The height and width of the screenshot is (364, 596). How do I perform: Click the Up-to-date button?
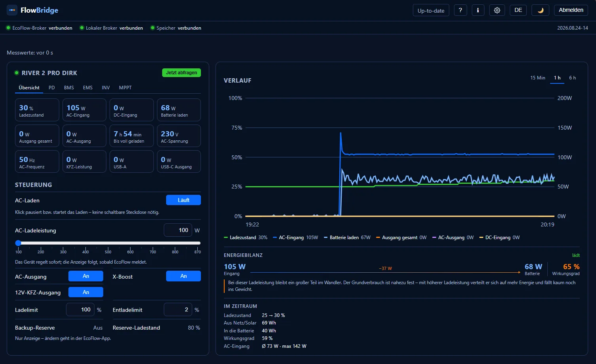pos(431,10)
